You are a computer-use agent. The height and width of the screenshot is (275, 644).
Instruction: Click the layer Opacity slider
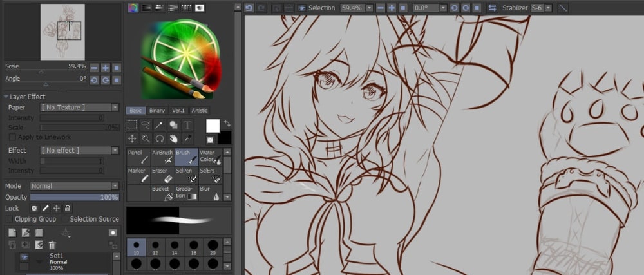[74, 197]
